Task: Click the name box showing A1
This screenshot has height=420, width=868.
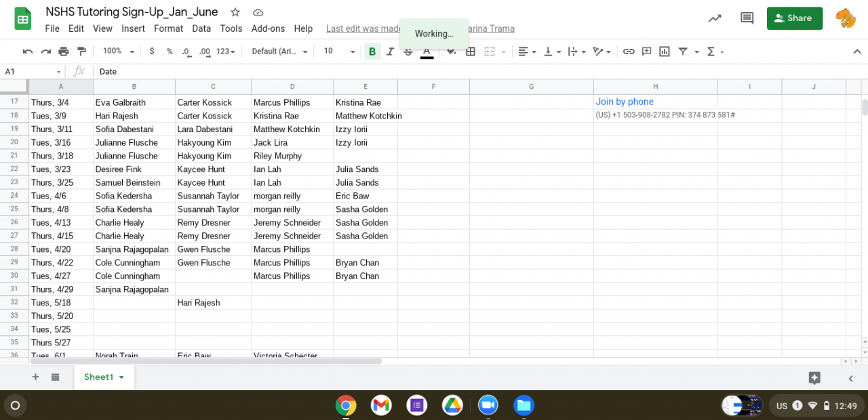Action: point(33,71)
